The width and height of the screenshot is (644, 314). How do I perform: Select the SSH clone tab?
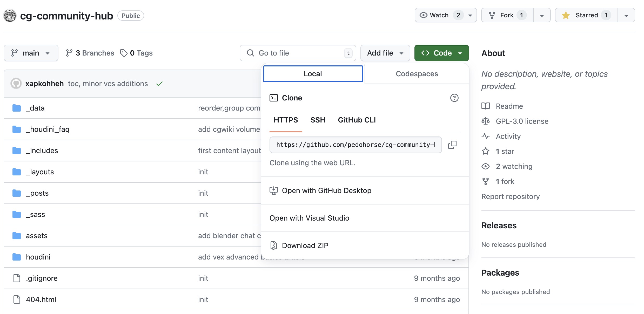coord(318,120)
